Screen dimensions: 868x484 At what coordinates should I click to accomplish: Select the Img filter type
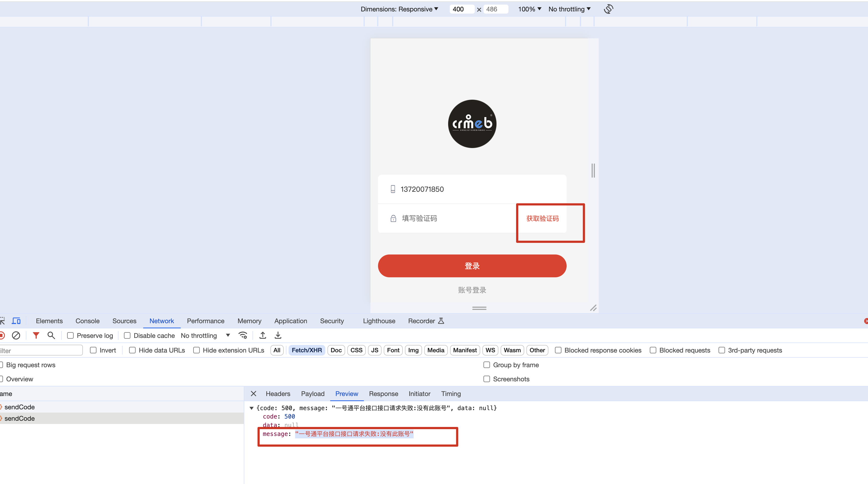coord(413,350)
